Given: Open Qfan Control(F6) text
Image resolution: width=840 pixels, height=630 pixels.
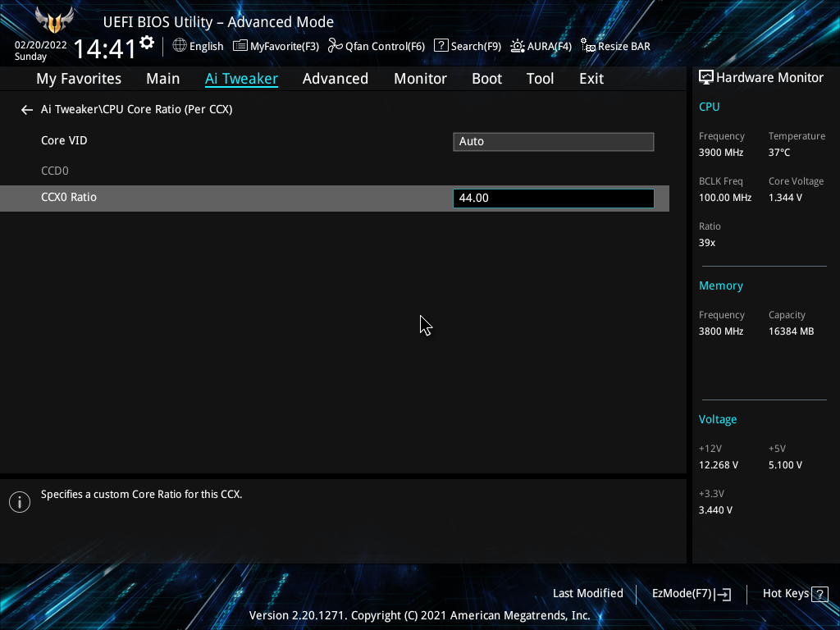Looking at the screenshot, I should point(386,47).
